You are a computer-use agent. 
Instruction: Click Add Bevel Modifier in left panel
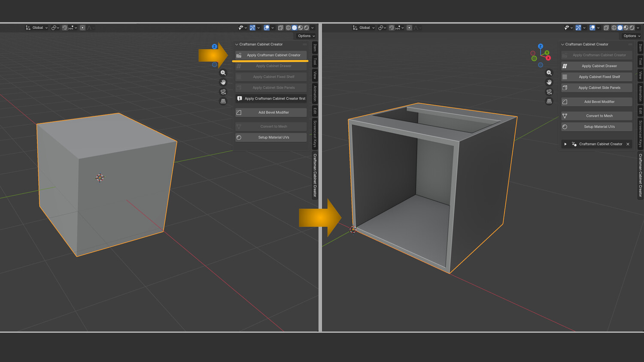click(x=271, y=112)
